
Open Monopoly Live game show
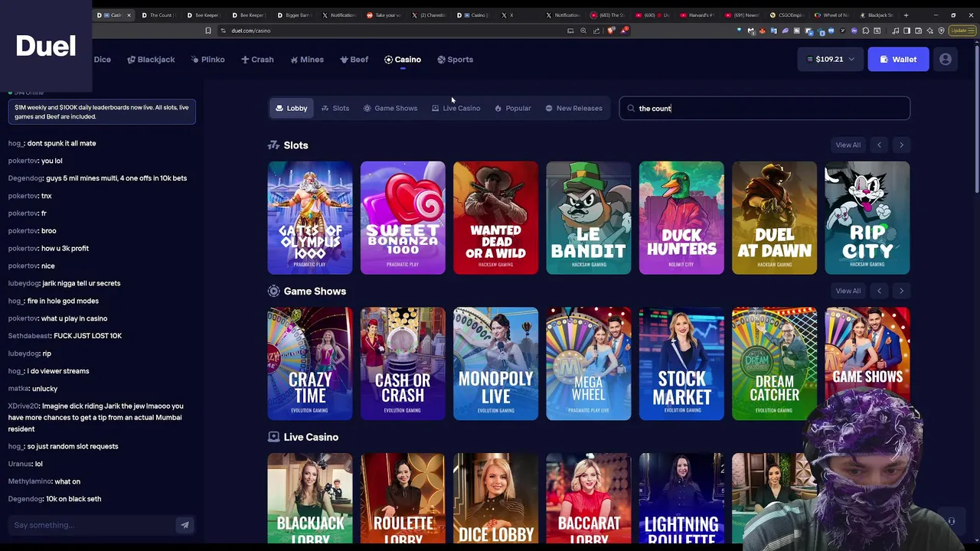[495, 364]
